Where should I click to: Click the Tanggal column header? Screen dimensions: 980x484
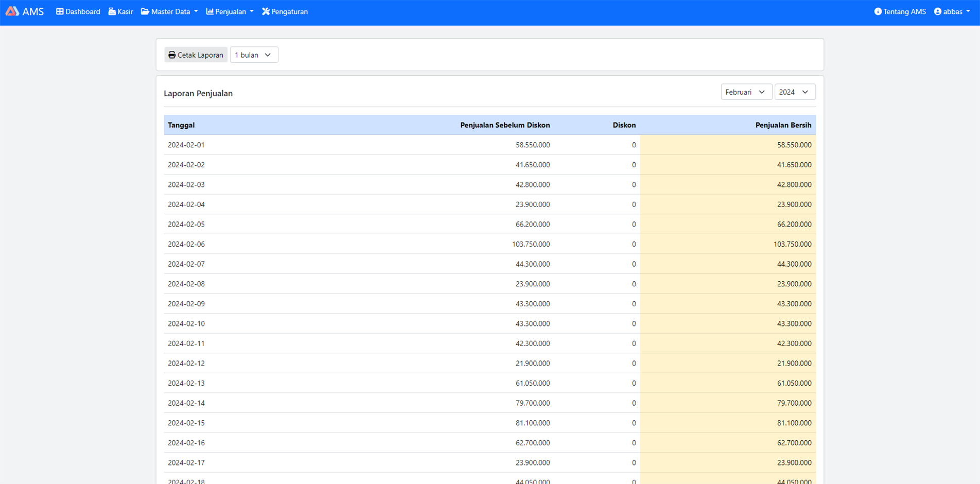181,125
